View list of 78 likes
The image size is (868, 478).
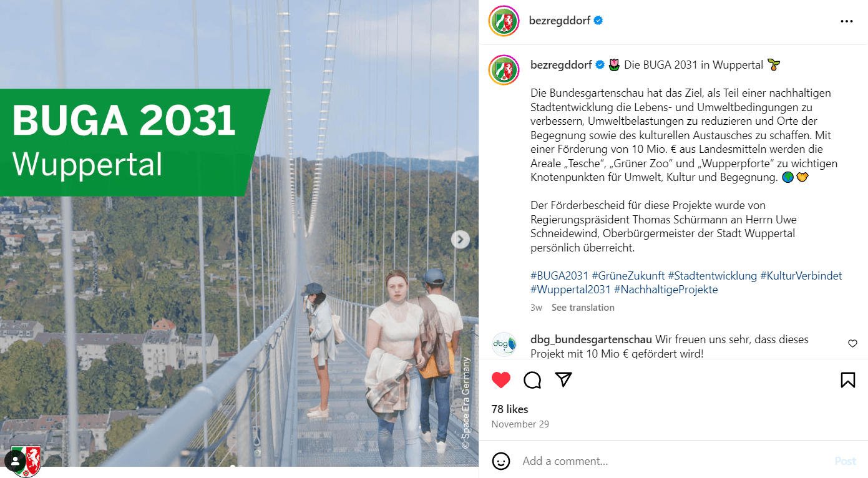[x=510, y=409]
